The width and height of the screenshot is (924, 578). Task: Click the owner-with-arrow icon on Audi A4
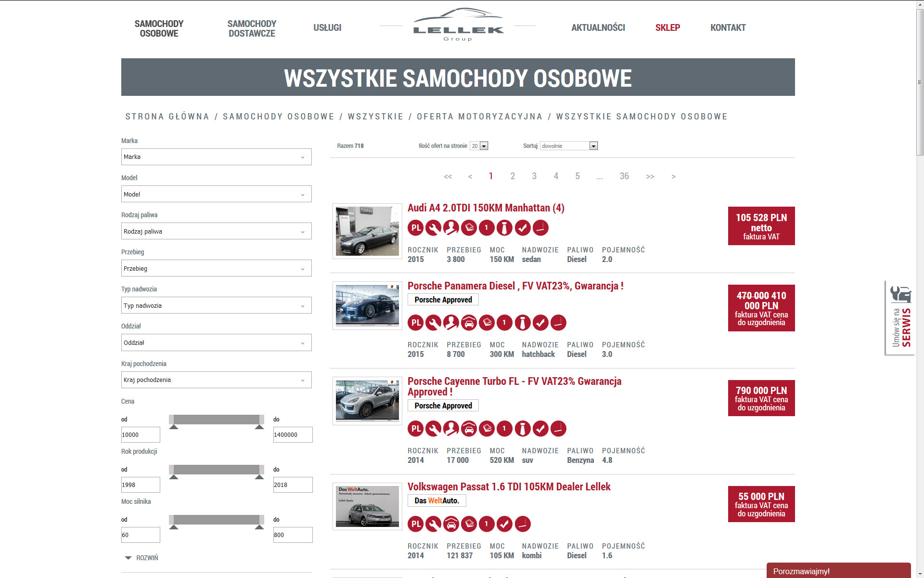click(451, 228)
